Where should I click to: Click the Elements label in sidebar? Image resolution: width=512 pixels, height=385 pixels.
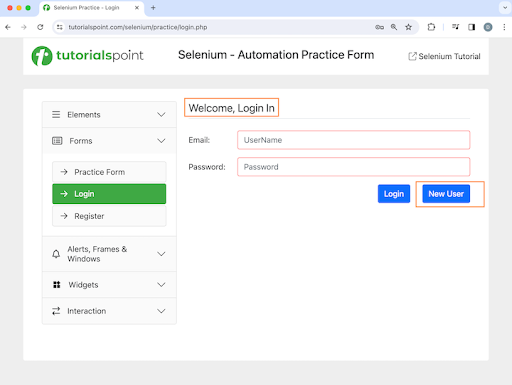coord(84,115)
